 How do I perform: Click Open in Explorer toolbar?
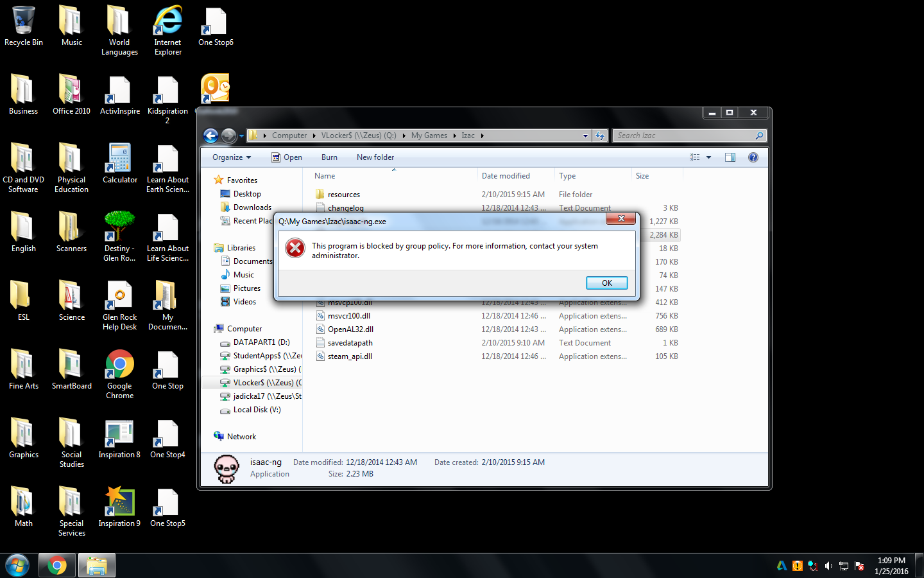point(286,157)
